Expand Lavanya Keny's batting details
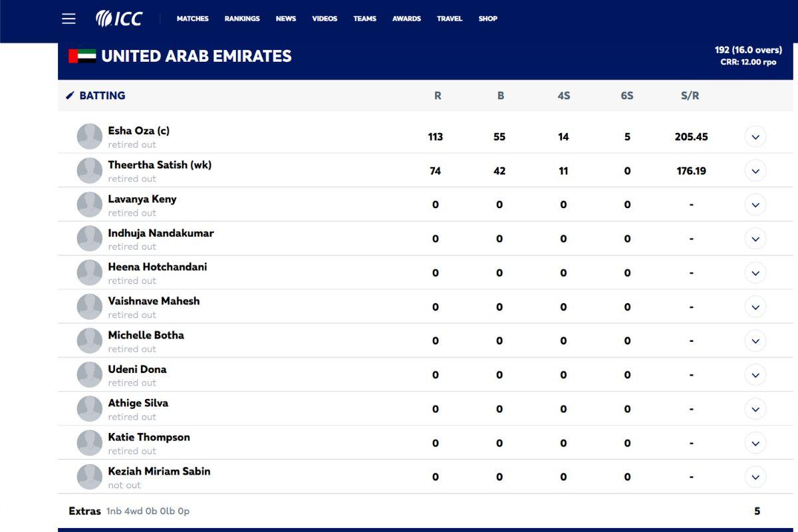Screen dimensions: 798x532 tap(755, 204)
